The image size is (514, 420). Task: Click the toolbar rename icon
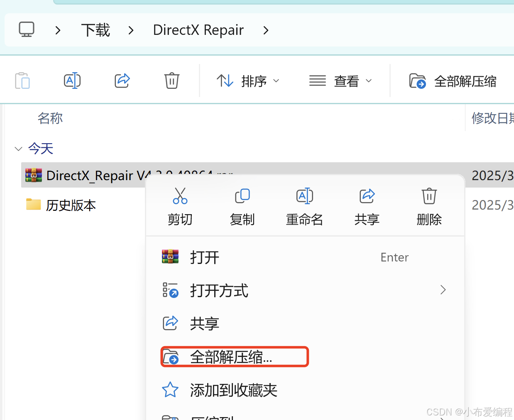point(72,81)
